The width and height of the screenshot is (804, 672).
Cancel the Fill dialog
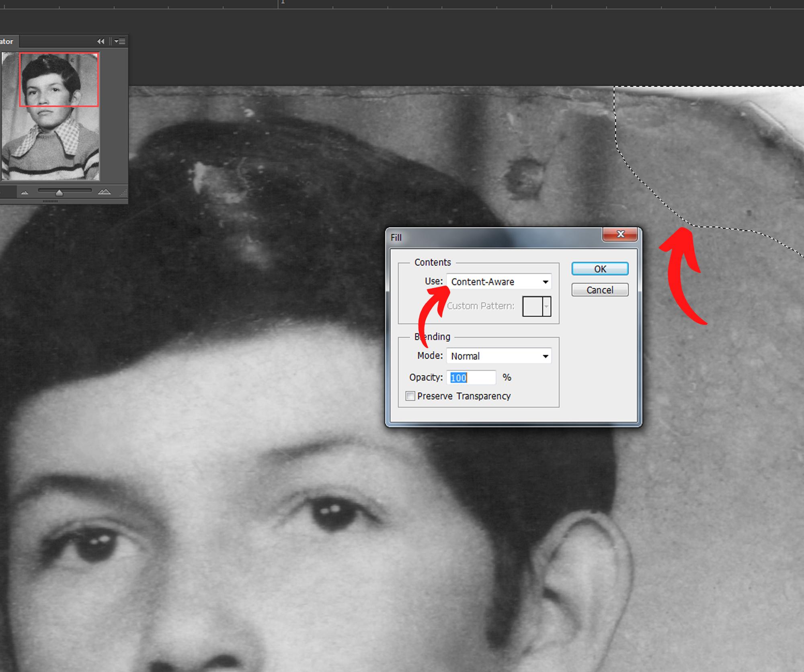(x=599, y=290)
